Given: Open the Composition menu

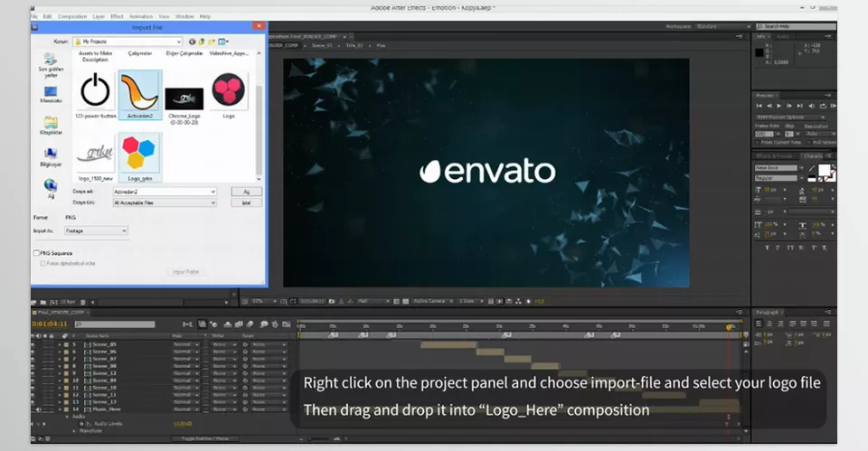Looking at the screenshot, I should pyautogui.click(x=72, y=16).
